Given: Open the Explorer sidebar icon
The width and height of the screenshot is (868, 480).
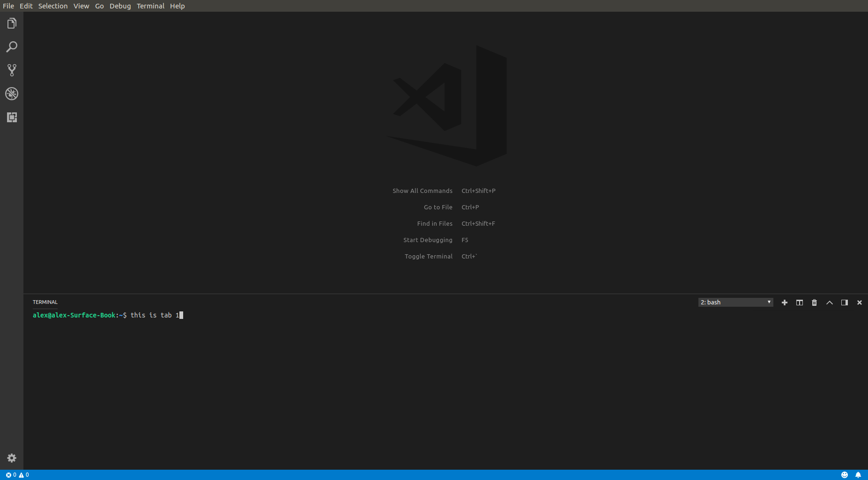Looking at the screenshot, I should pyautogui.click(x=12, y=22).
